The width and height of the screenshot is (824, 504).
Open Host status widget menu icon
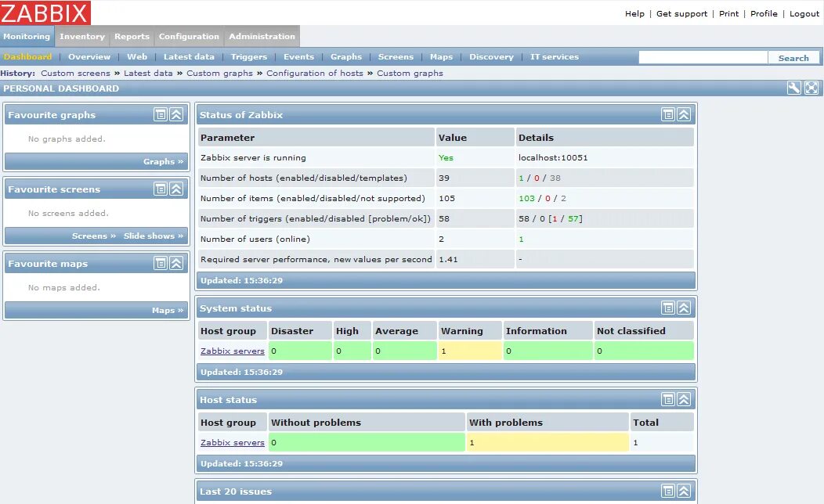coord(668,400)
